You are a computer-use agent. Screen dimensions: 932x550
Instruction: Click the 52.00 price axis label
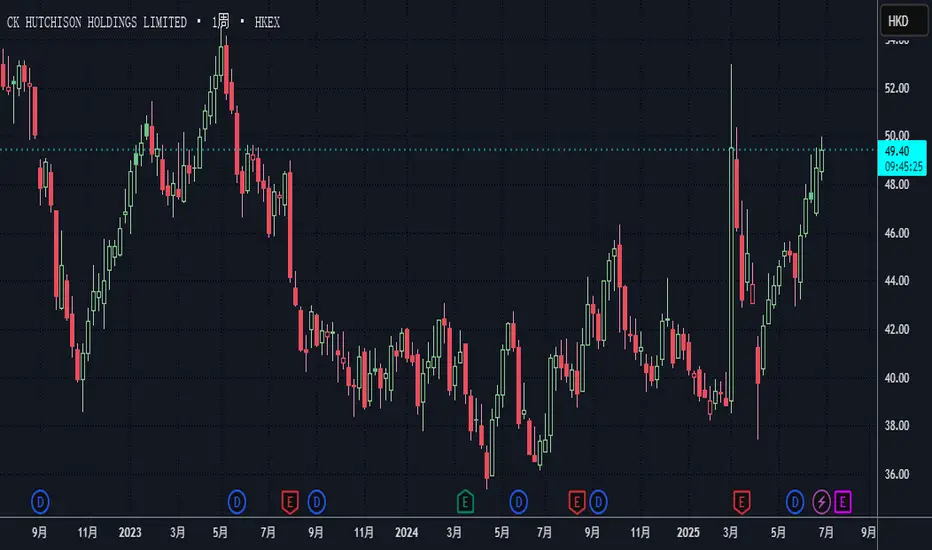896,88
